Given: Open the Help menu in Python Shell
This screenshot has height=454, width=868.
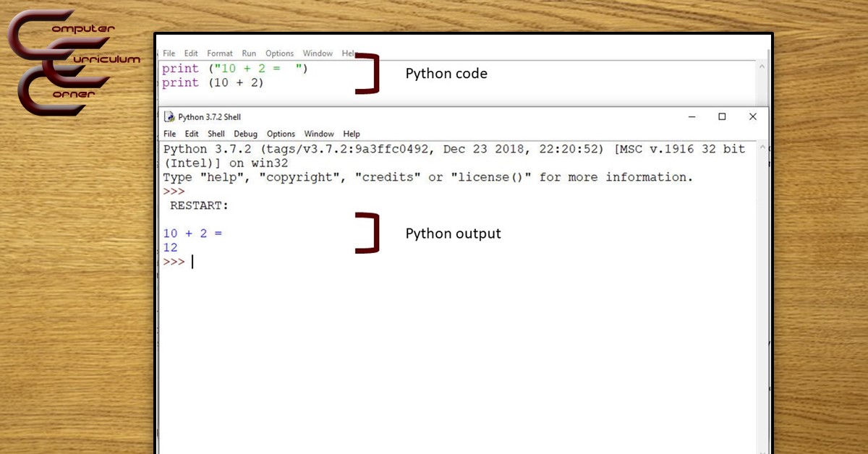Looking at the screenshot, I should pyautogui.click(x=352, y=134).
